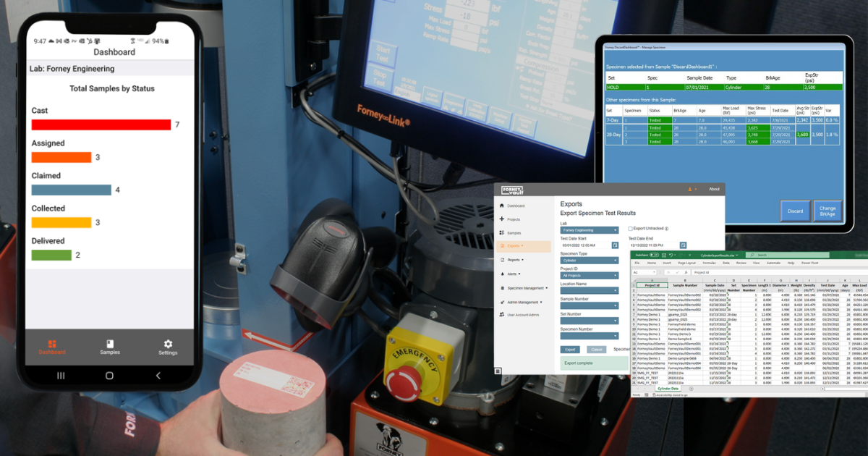Viewport: 868px width, 456px height.
Task: Select the User Account Admin icon
Action: pos(502,314)
